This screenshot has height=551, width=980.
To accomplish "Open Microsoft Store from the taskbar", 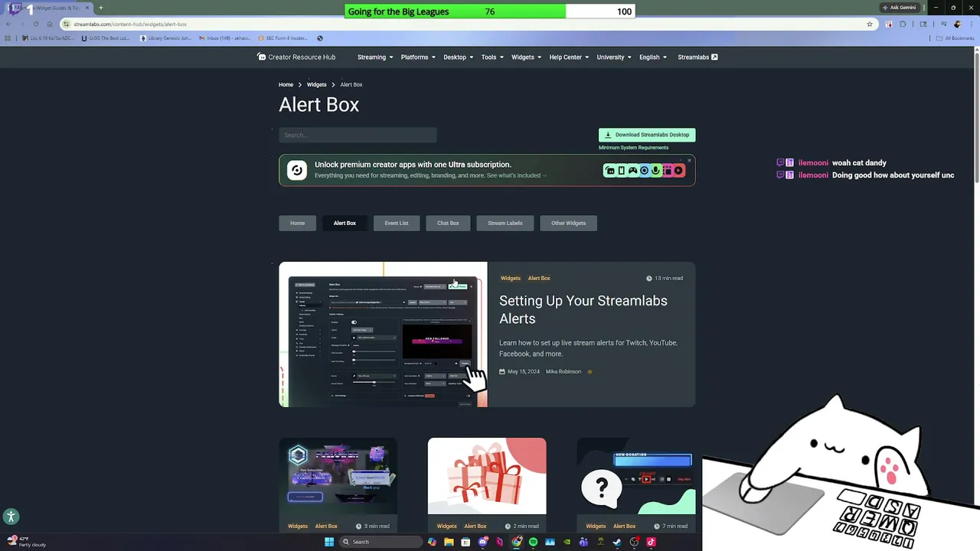I will click(x=465, y=542).
